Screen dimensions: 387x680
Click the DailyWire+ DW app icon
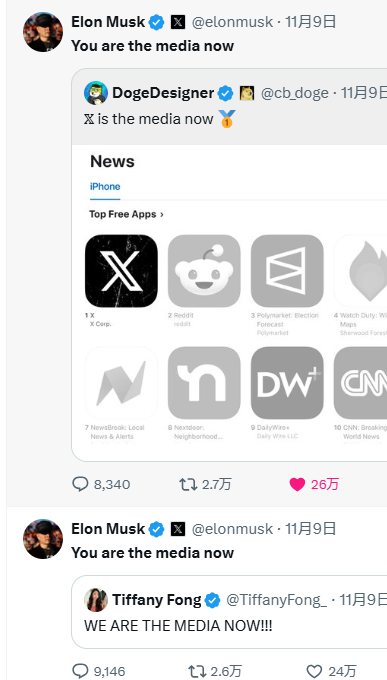pyautogui.click(x=287, y=383)
